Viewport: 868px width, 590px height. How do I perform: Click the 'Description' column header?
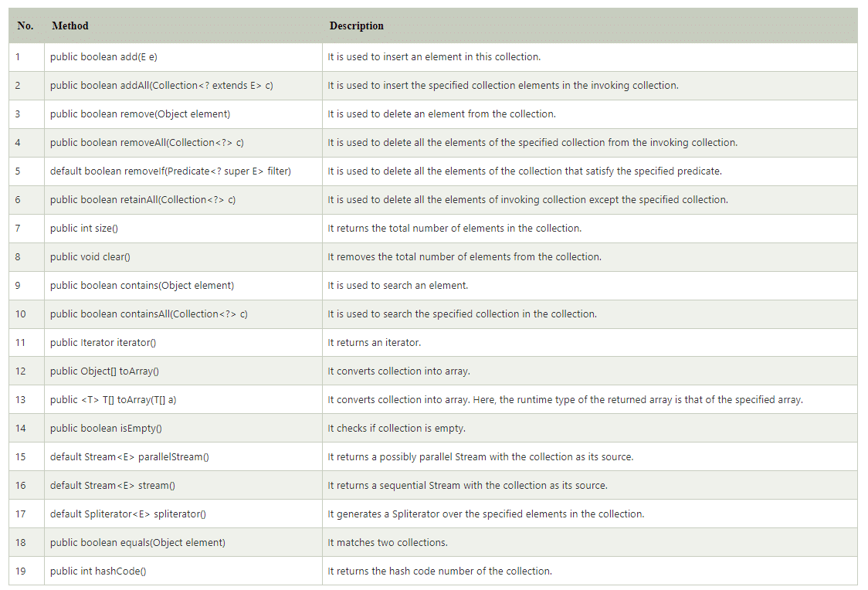coord(589,25)
